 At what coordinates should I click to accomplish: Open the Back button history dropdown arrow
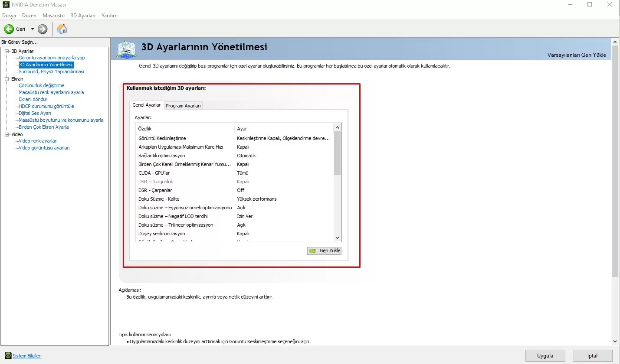[33, 29]
